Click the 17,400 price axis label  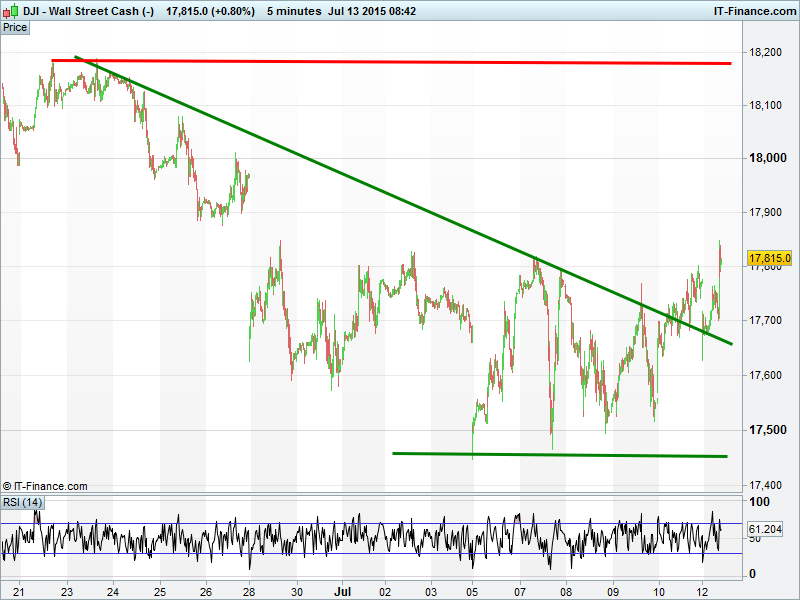[765, 485]
